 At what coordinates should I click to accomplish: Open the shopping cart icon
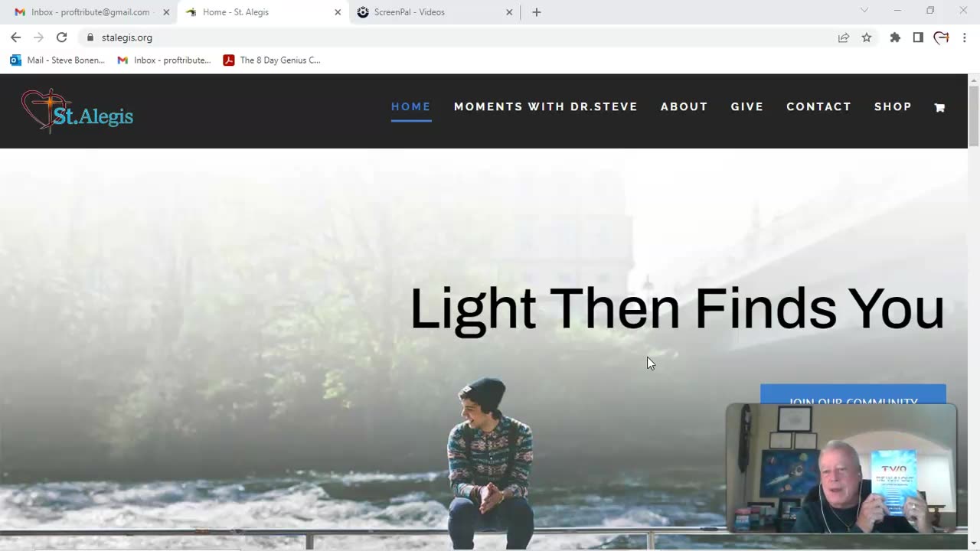939,108
